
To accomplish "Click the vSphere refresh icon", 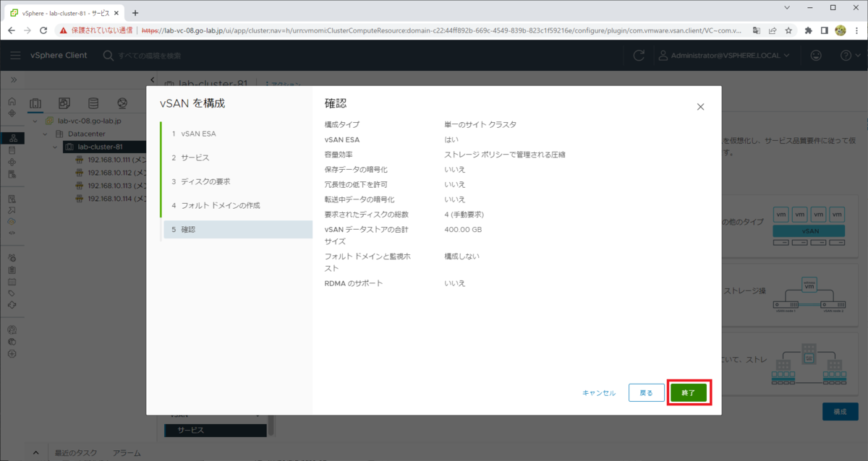I will click(x=639, y=56).
